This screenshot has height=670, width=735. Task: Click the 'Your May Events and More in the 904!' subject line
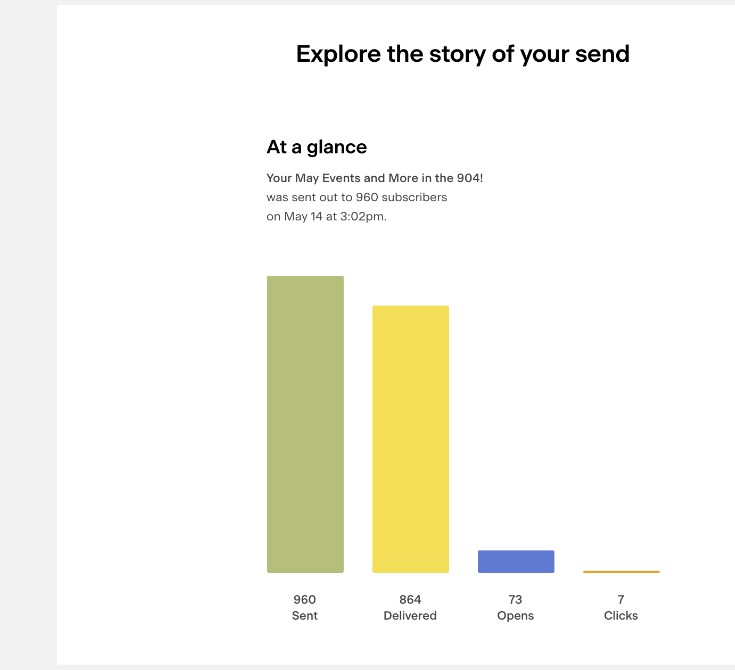pos(374,178)
